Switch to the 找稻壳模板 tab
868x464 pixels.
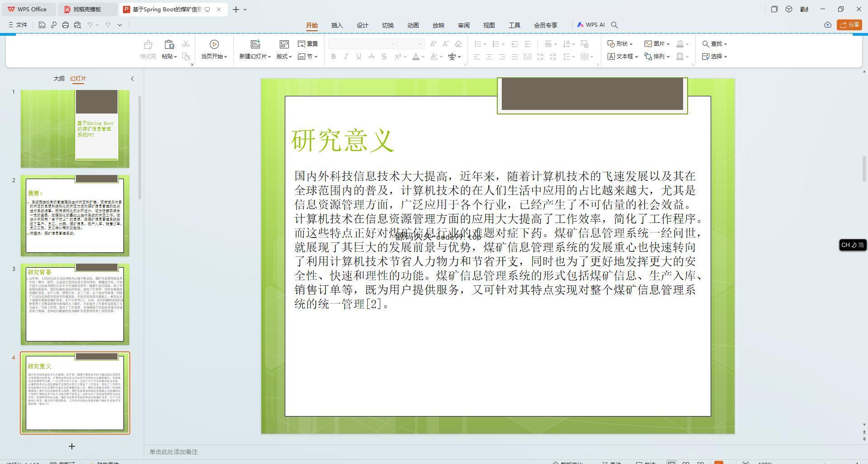coord(88,9)
